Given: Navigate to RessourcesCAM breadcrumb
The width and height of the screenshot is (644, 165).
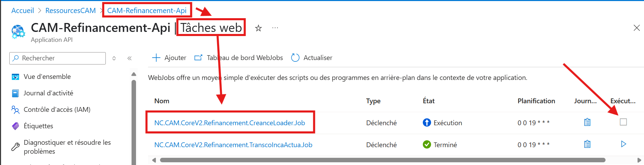Looking at the screenshot, I should (70, 11).
